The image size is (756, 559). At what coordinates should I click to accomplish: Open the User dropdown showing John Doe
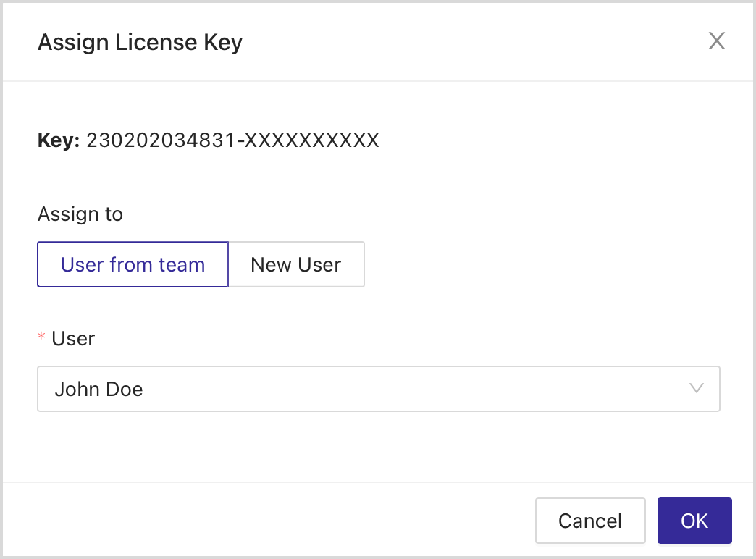pos(378,389)
